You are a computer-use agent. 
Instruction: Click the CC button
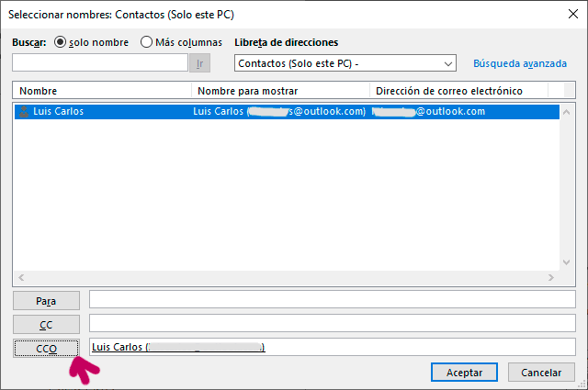46,324
